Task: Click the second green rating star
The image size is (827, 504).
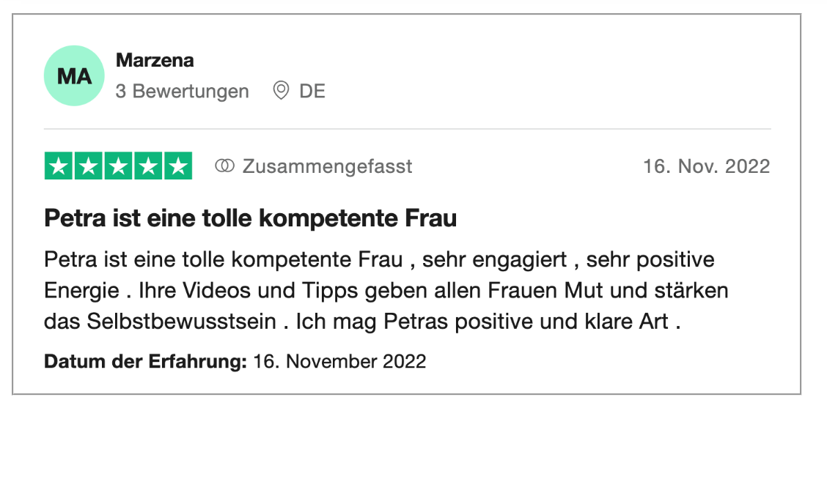Action: click(x=89, y=166)
